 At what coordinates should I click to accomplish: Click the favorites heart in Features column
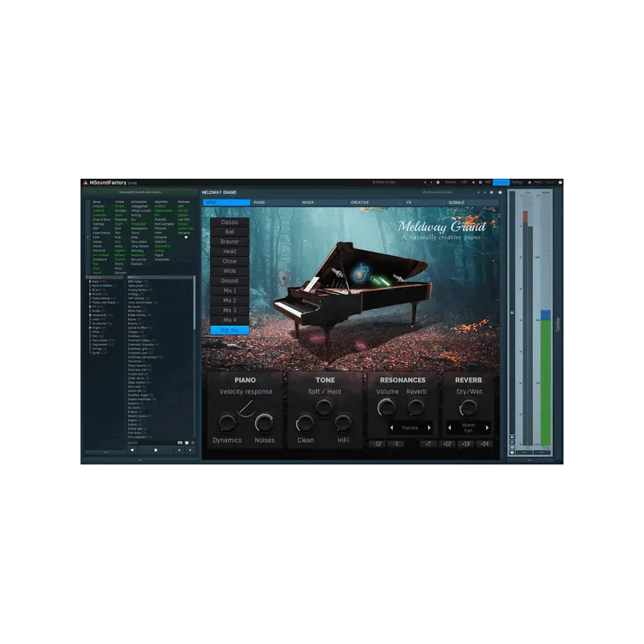(186, 237)
